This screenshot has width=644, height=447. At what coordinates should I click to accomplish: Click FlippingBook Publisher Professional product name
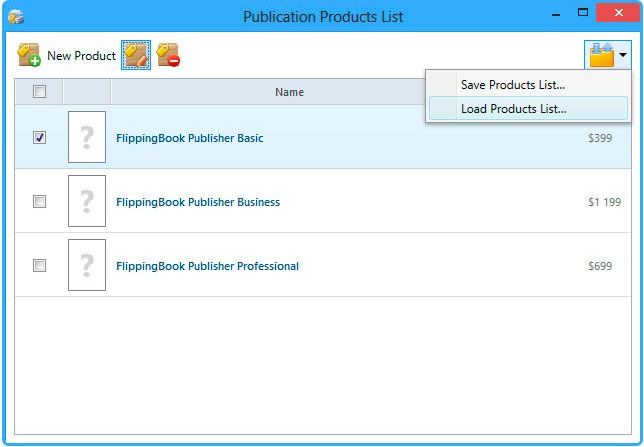207,266
